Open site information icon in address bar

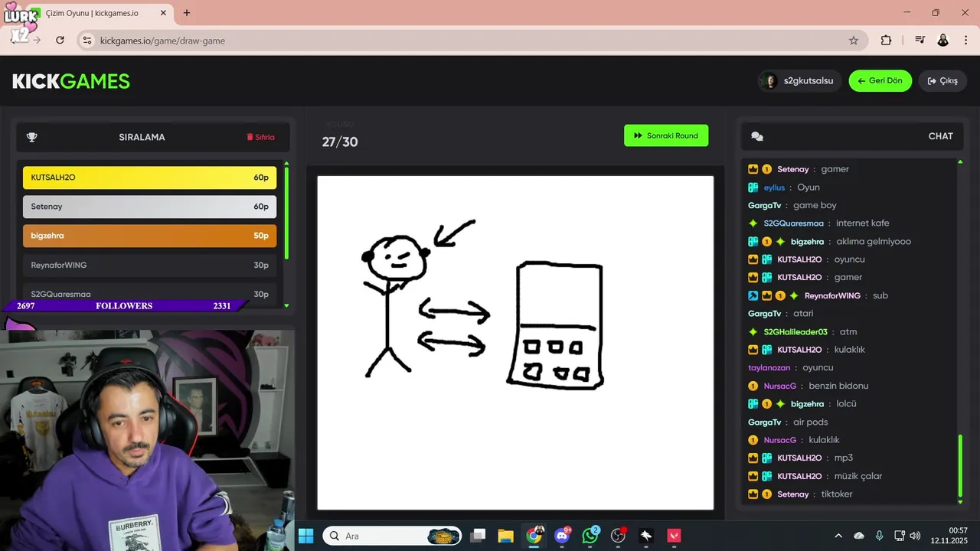[x=87, y=41]
